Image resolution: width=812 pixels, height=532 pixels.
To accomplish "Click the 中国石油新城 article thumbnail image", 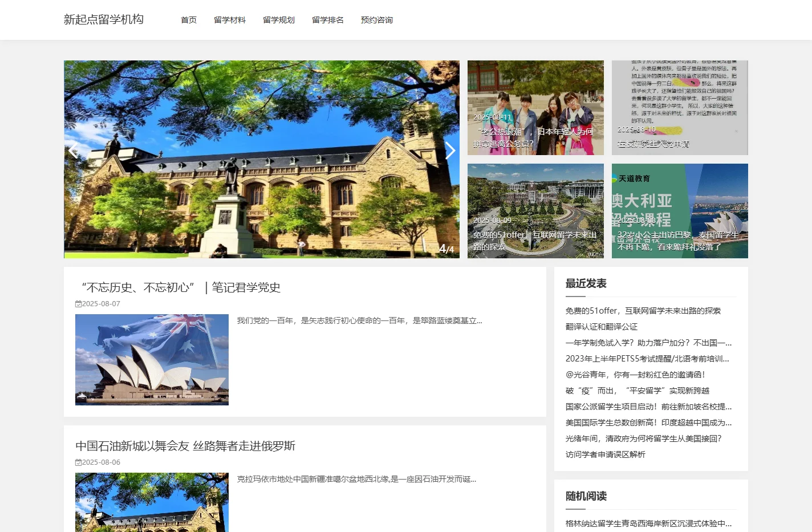I will [x=152, y=502].
